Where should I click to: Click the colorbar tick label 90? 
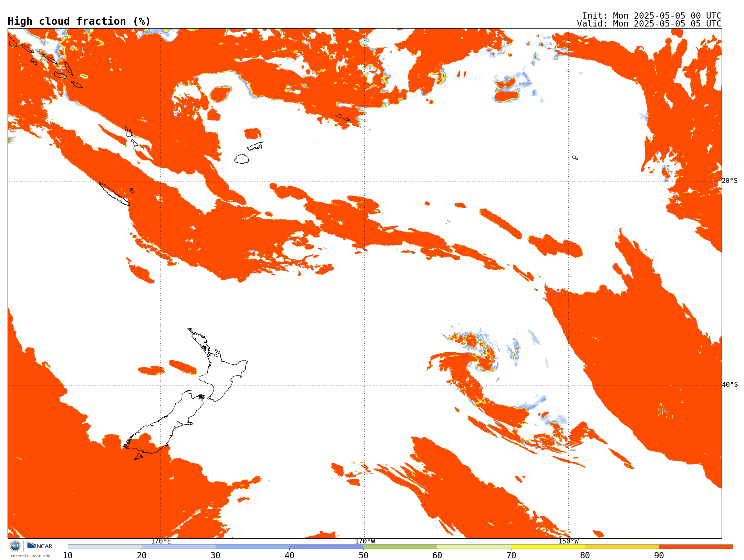pos(659,556)
